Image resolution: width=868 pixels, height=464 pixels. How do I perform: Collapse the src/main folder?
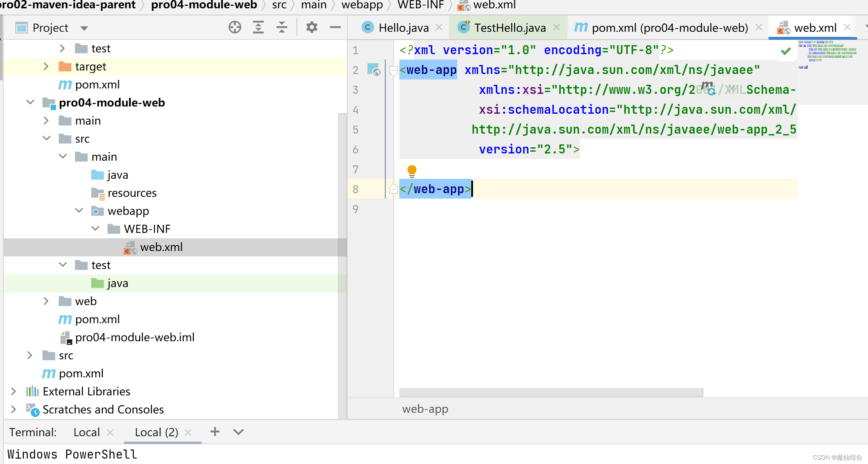click(63, 157)
